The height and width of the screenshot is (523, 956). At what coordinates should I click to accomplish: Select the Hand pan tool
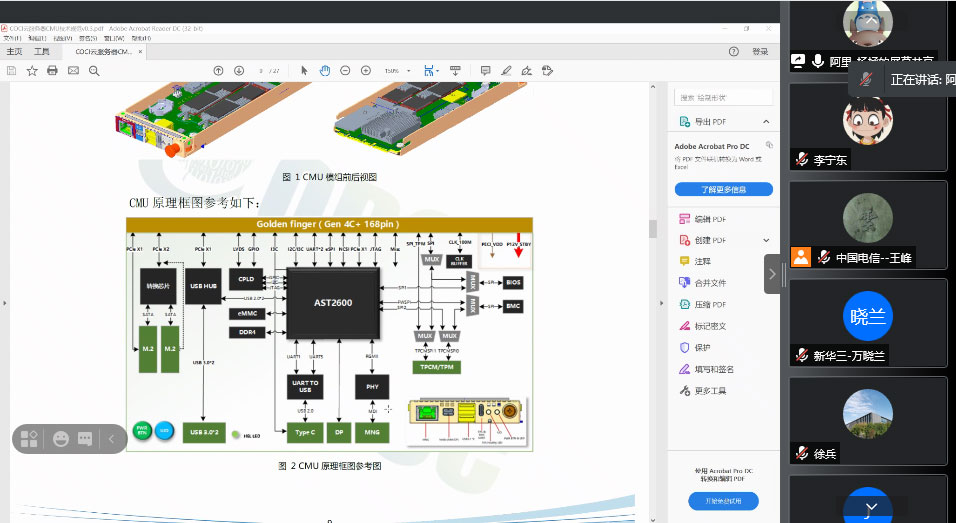point(325,71)
